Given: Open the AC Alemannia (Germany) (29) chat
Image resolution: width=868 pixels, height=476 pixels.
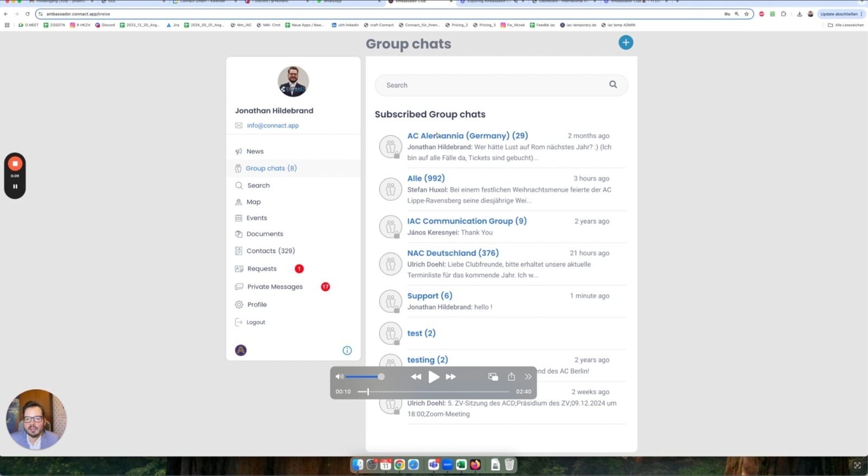Looking at the screenshot, I should point(468,136).
